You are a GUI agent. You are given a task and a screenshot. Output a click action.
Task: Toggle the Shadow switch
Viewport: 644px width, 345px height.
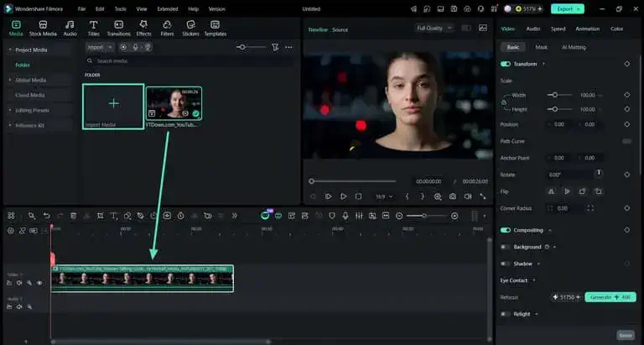[505, 264]
